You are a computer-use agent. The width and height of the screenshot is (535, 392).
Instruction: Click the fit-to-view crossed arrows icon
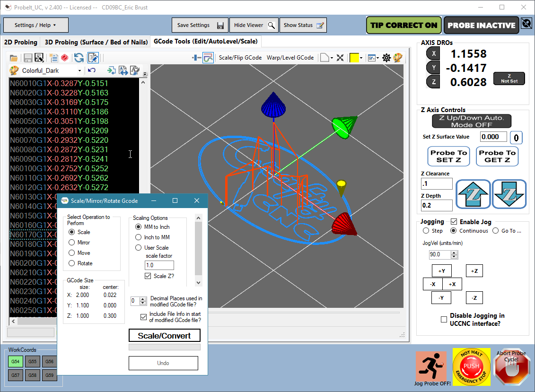[340, 58]
